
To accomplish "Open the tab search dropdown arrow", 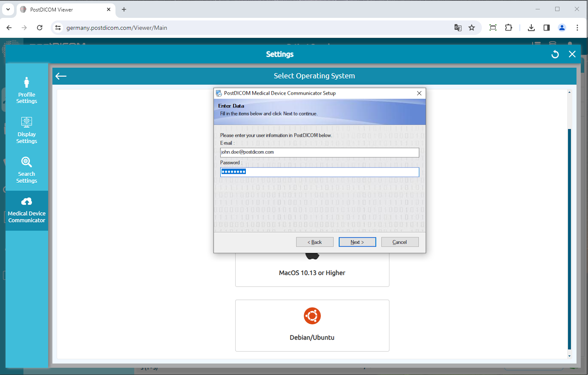I will tap(8, 9).
